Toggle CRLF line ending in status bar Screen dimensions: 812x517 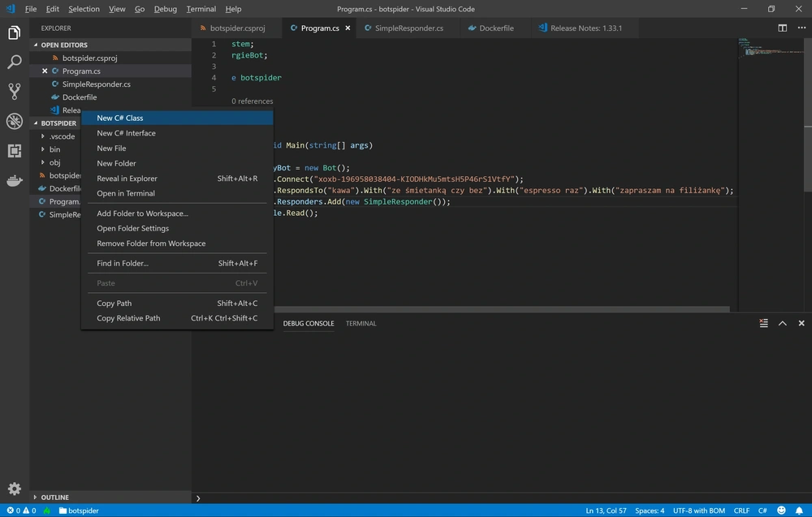[741, 511]
